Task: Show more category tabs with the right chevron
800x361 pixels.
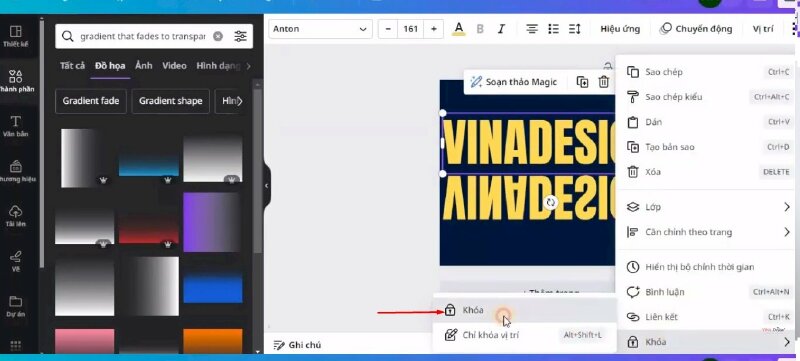Action: (x=248, y=66)
